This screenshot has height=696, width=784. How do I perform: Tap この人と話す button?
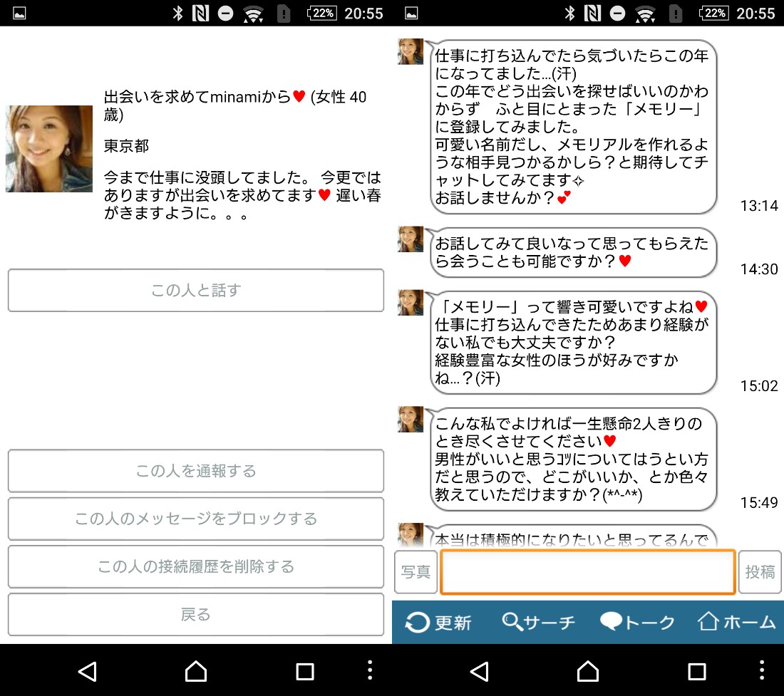[196, 290]
